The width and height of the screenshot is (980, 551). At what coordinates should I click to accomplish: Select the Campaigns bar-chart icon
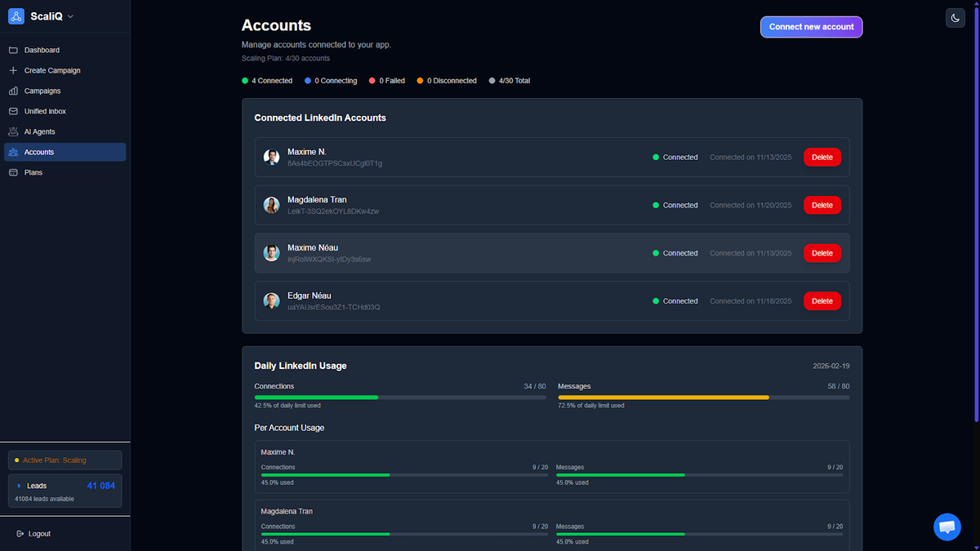point(13,91)
